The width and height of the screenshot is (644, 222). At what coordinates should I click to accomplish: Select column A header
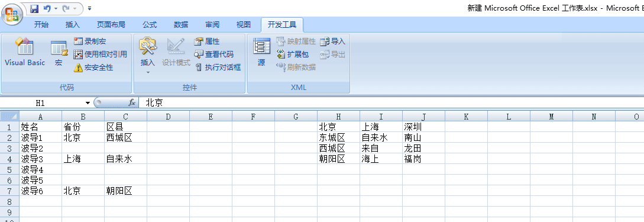40,117
